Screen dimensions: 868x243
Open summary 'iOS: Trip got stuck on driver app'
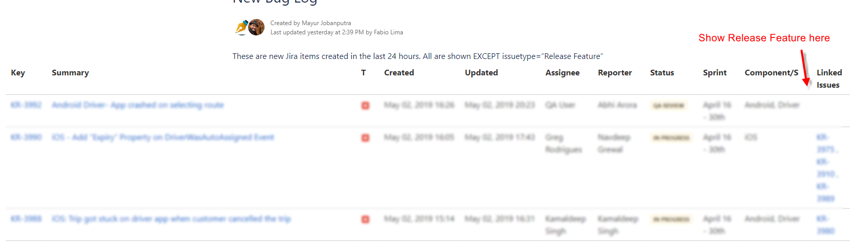point(171,219)
